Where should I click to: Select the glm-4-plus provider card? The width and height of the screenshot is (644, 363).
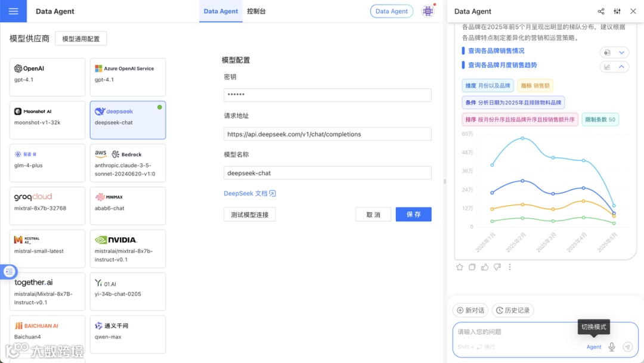coord(47,163)
